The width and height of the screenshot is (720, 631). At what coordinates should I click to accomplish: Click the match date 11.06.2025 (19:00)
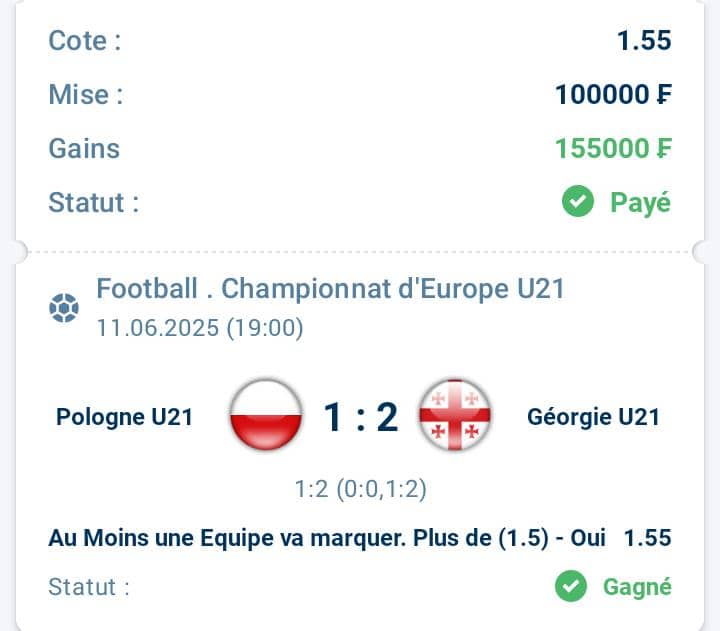point(200,328)
